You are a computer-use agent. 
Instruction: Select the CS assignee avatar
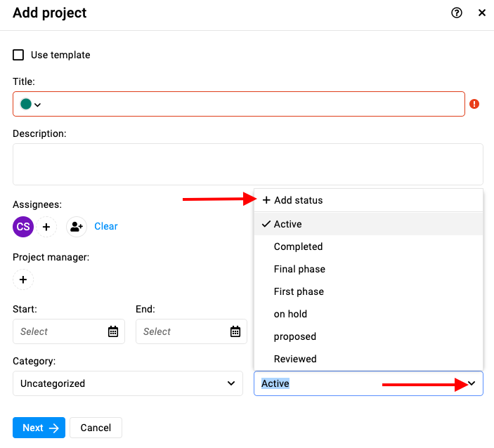(x=23, y=227)
